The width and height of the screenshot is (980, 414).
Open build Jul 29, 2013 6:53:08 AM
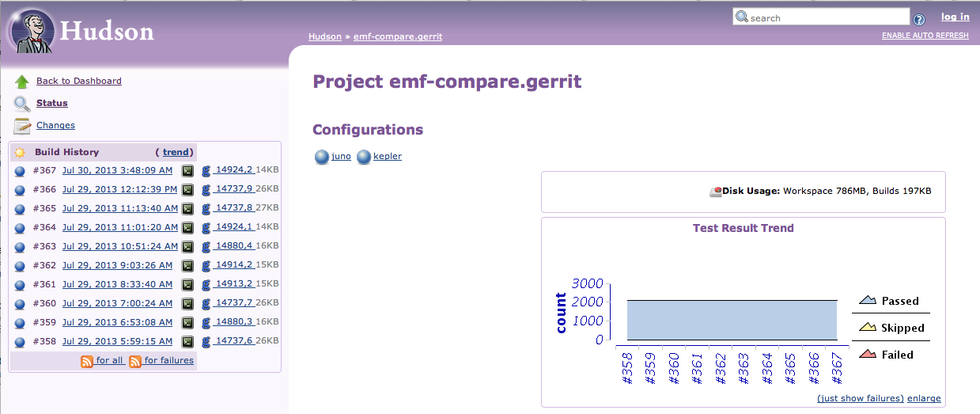point(117,322)
